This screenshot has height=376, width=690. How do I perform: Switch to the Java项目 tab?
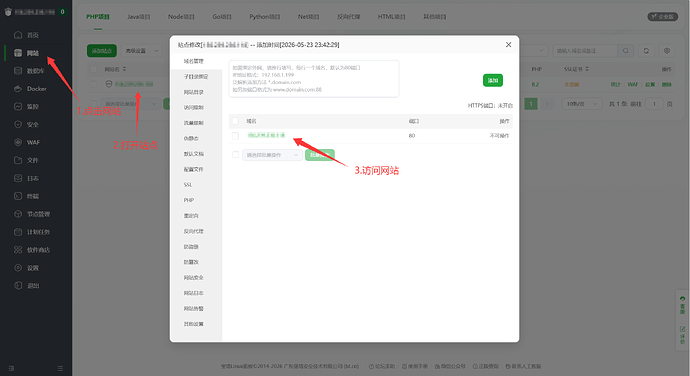tap(139, 17)
